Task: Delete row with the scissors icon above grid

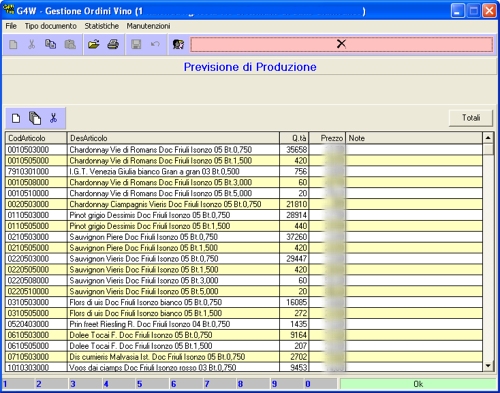Action: tap(53, 118)
